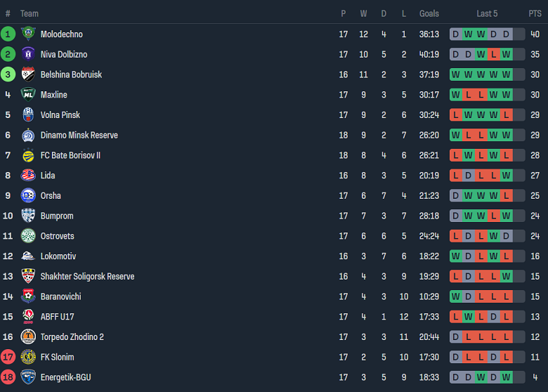Viewport: 548px width, 392px height.
Task: Click the red position 17 badge
Action: point(8,357)
